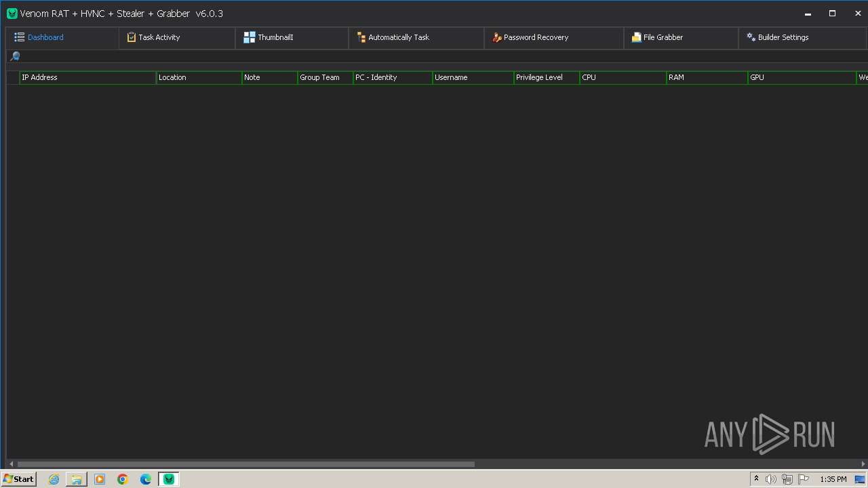Switch to the Task Activity tab
The width and height of the screenshot is (868, 488).
click(177, 37)
